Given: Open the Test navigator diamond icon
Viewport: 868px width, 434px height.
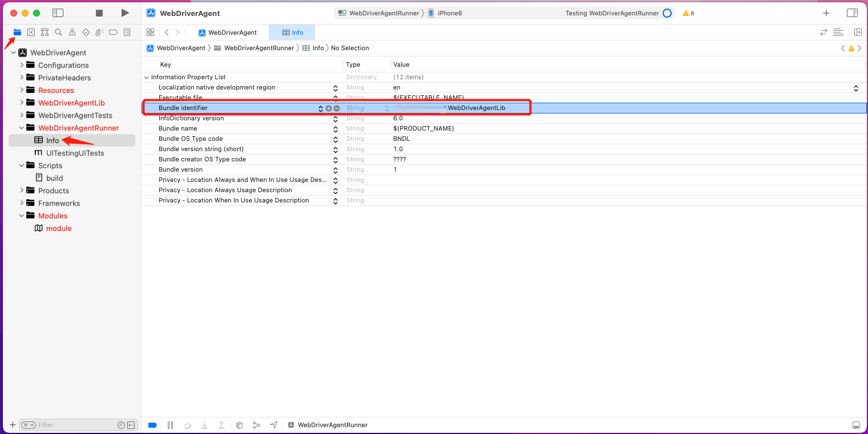Looking at the screenshot, I should pyautogui.click(x=86, y=33).
